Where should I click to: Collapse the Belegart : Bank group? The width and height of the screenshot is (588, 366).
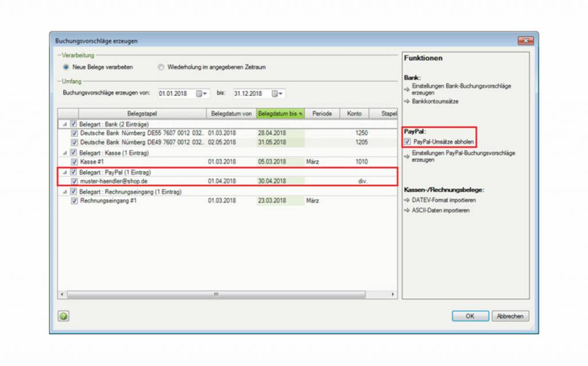[x=64, y=123]
